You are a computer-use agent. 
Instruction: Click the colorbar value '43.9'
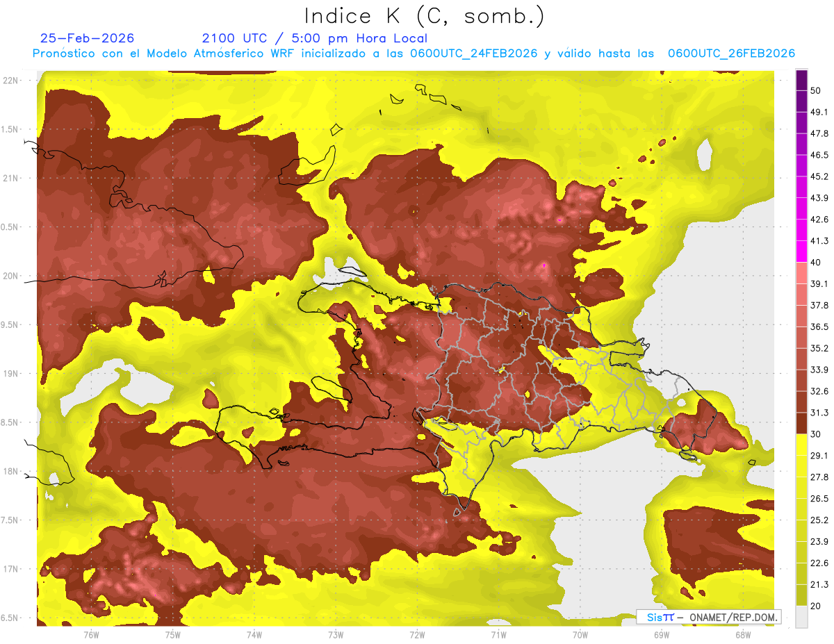click(819, 198)
